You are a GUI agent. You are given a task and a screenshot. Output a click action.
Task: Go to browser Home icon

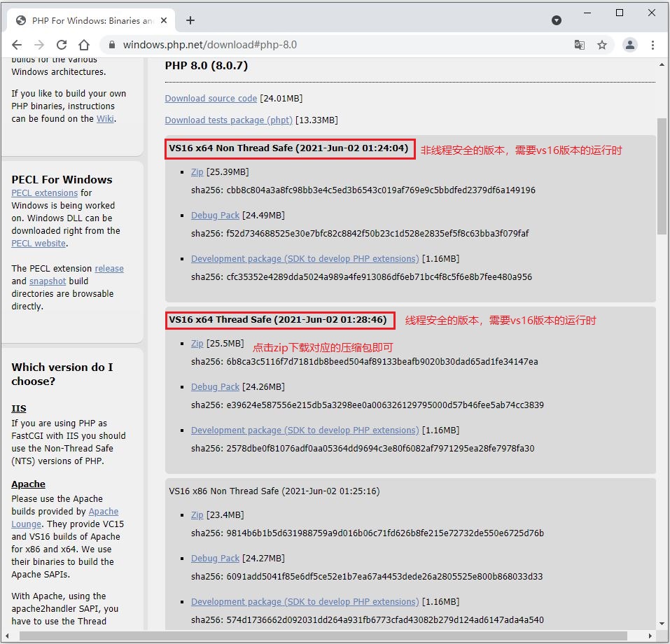[x=84, y=45]
